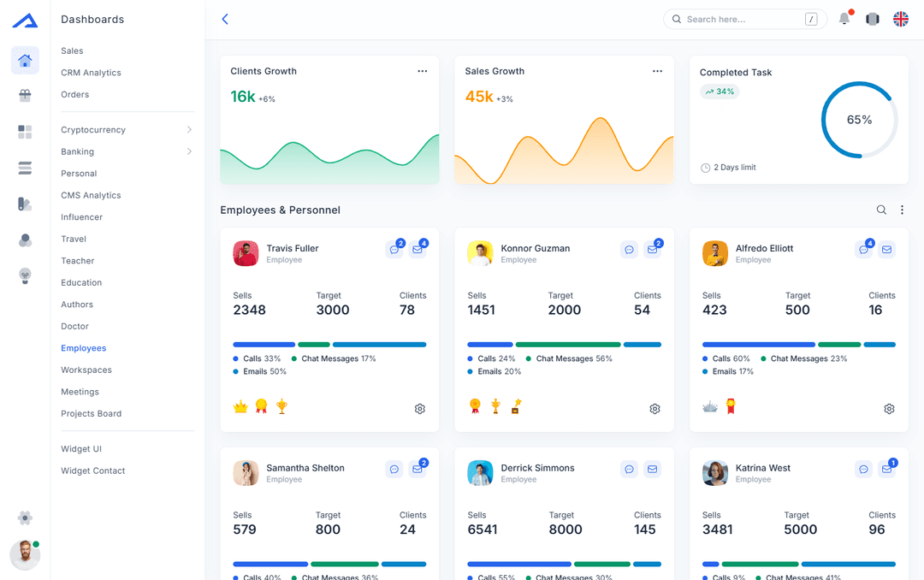Open Sales dashboard menu item
924x580 pixels.
[x=72, y=50]
